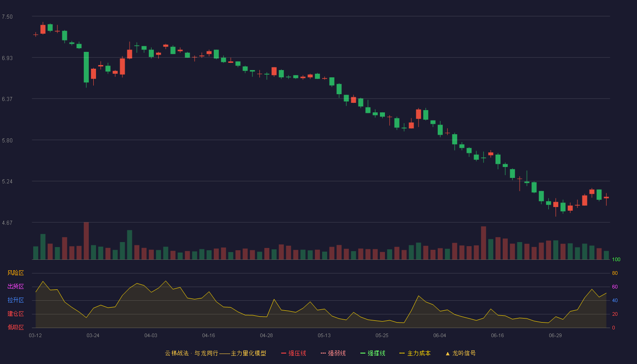Click the 06-29 date axis marker

(x=555, y=335)
